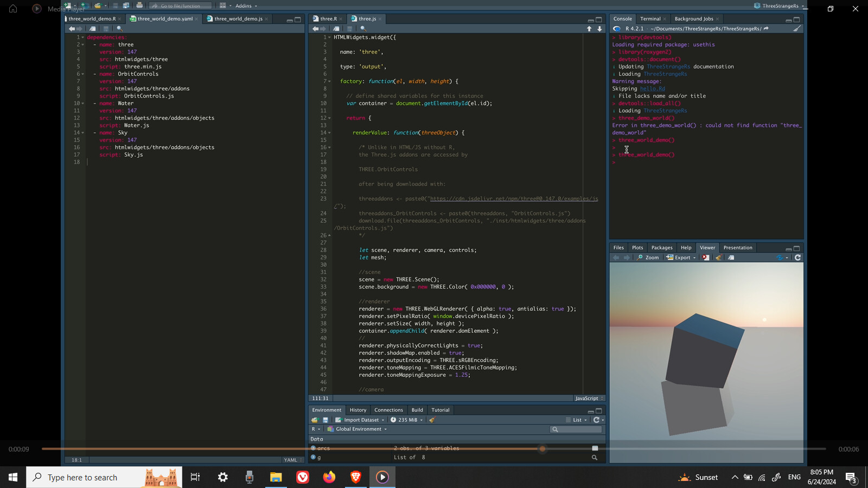Open the Addins dropdown
The image size is (868, 488).
tap(244, 5)
